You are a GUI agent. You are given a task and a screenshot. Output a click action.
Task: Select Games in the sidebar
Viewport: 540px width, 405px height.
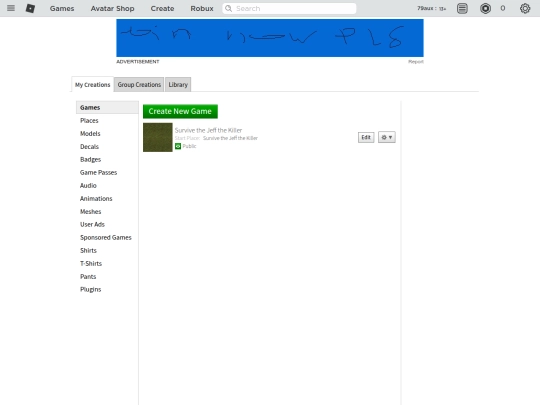pyautogui.click(x=107, y=107)
